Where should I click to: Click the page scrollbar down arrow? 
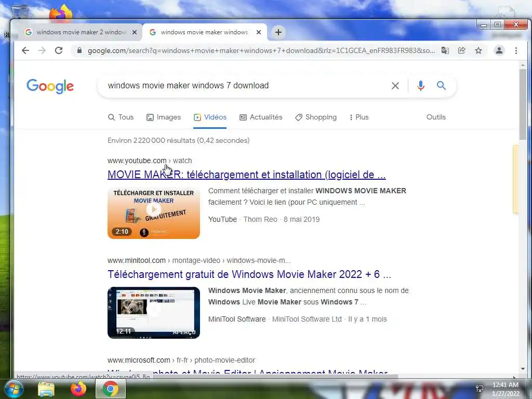(x=523, y=368)
